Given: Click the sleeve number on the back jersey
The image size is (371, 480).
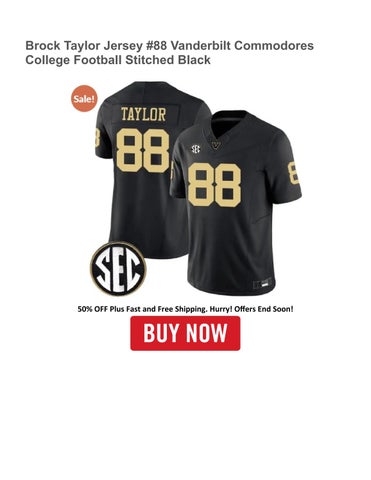Looking at the screenshot, I should point(97,137).
